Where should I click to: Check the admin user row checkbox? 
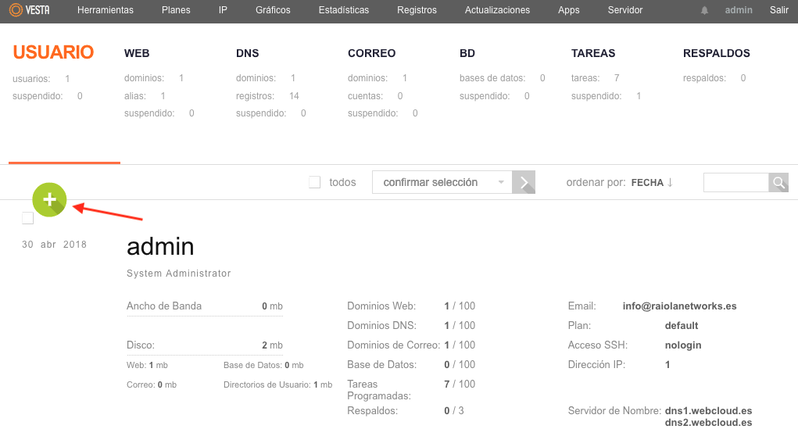(x=28, y=218)
